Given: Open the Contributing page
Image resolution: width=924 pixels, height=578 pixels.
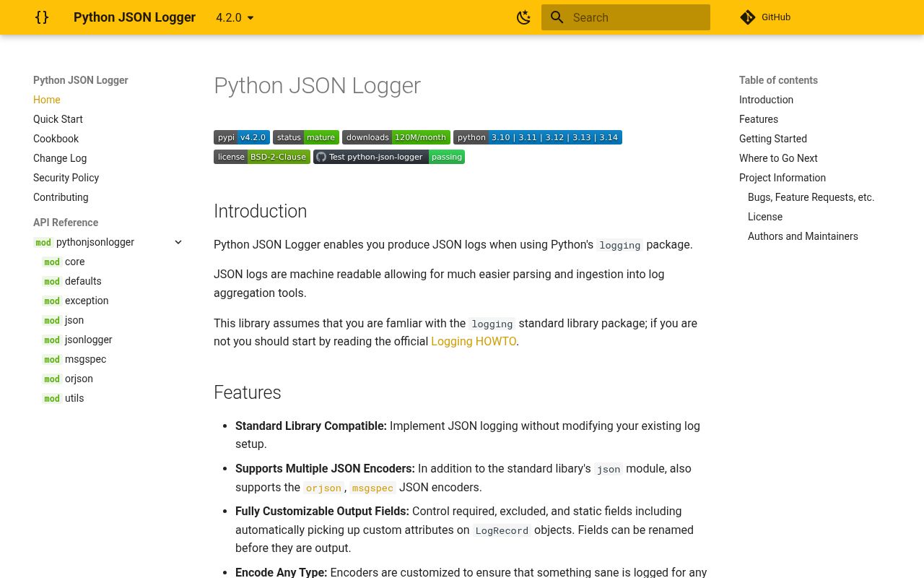Looking at the screenshot, I should tap(61, 197).
